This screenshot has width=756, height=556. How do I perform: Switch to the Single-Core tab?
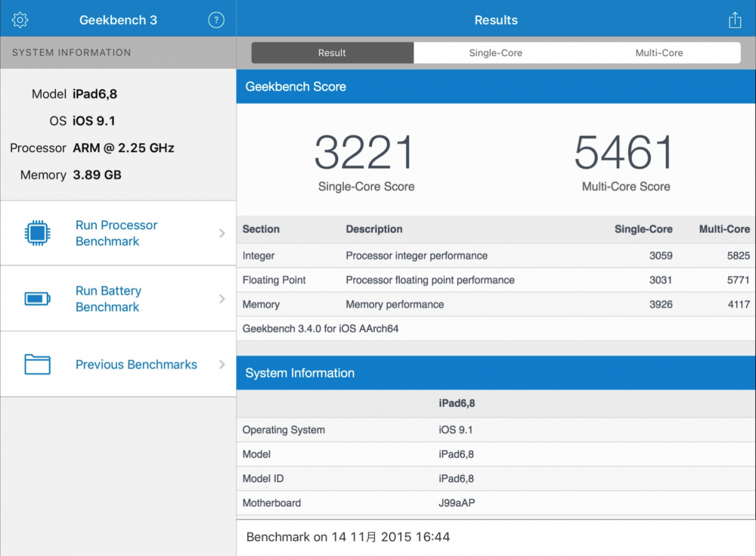(x=496, y=53)
